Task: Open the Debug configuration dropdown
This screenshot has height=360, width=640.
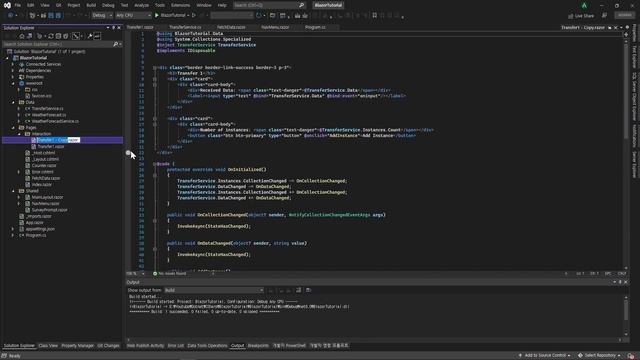Action: [102, 16]
